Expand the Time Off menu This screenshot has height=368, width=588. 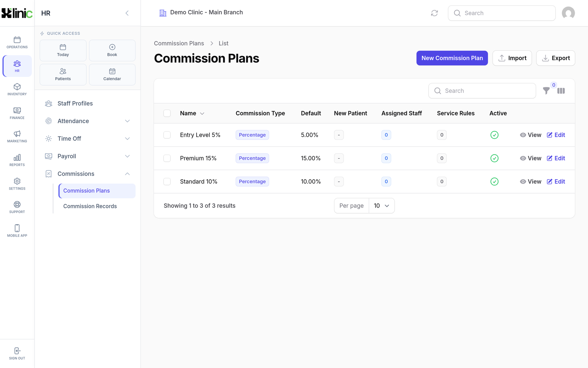87,139
